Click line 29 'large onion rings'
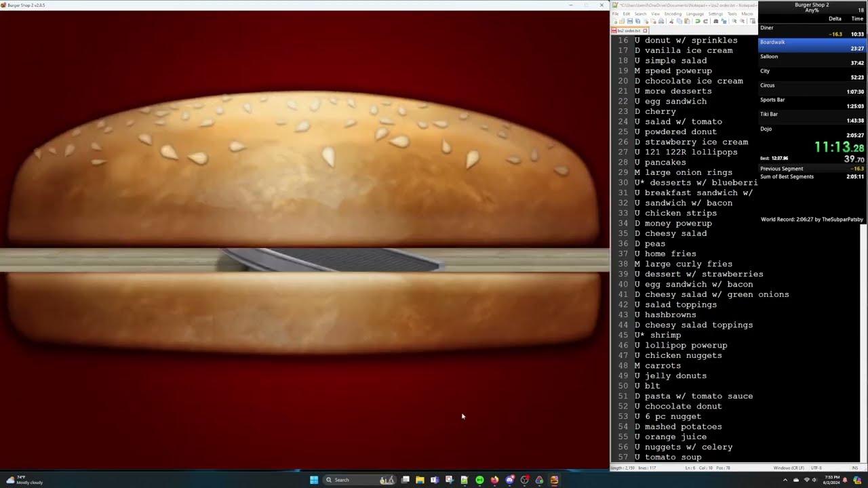868x488 pixels. (688, 172)
